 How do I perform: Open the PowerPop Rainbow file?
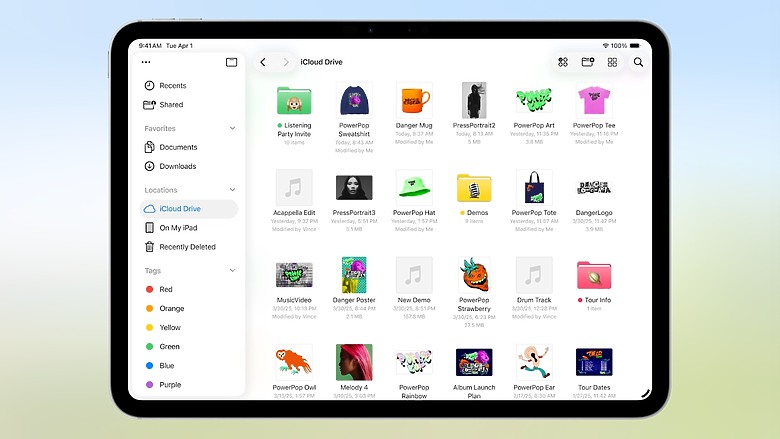point(414,362)
